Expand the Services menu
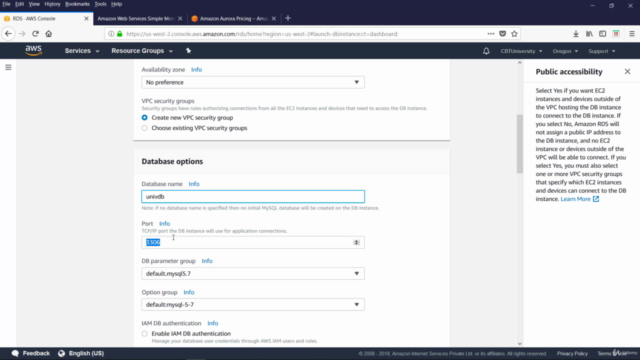 coord(82,51)
